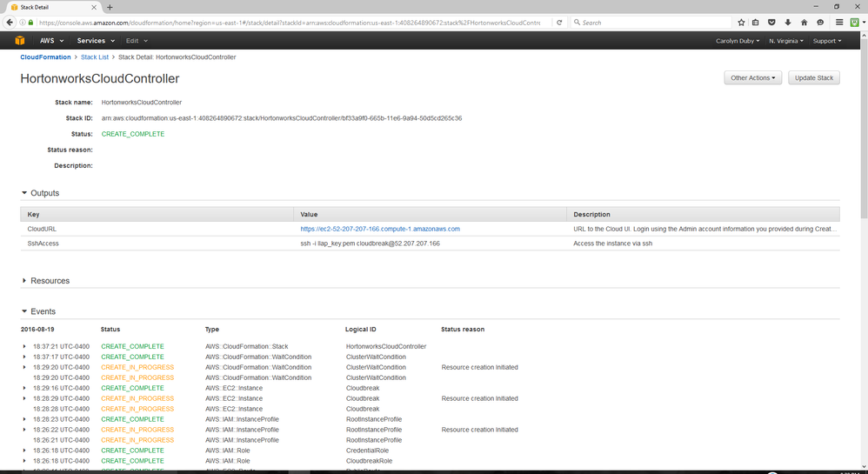Show bookmarks list icon in toolbar
Viewport: 868px width, 474px height.
point(756,23)
